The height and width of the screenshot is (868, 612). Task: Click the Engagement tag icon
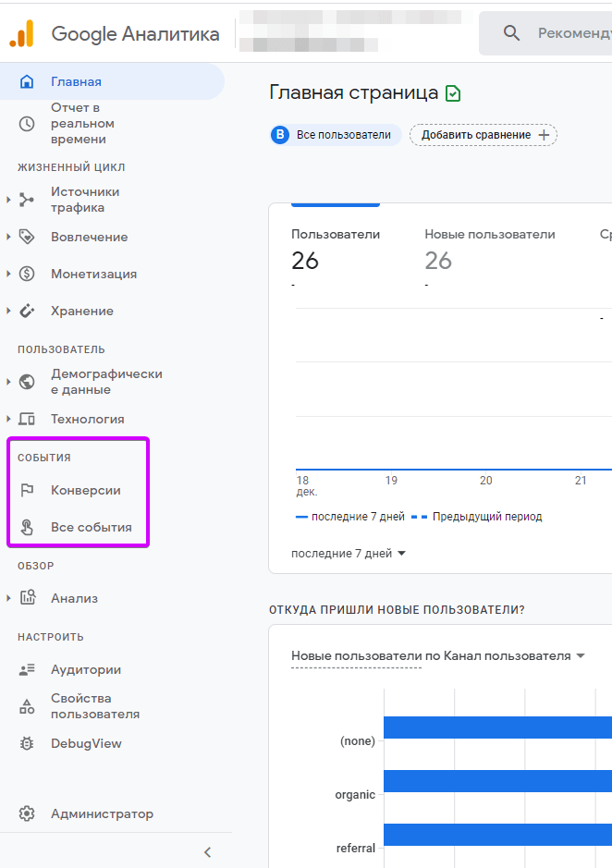tap(27, 237)
